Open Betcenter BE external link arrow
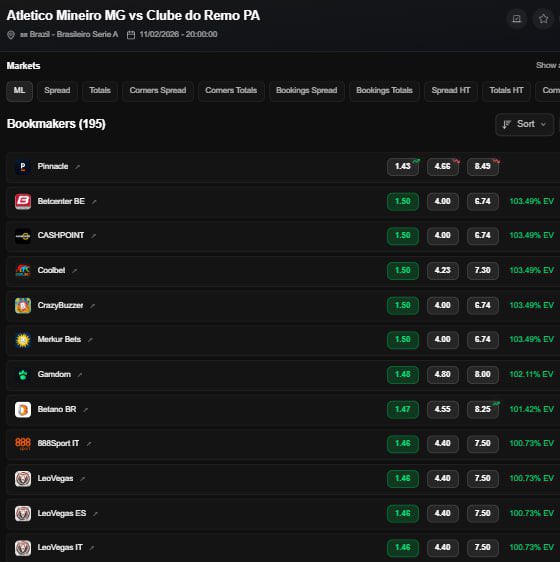The height and width of the screenshot is (562, 560). point(94,202)
